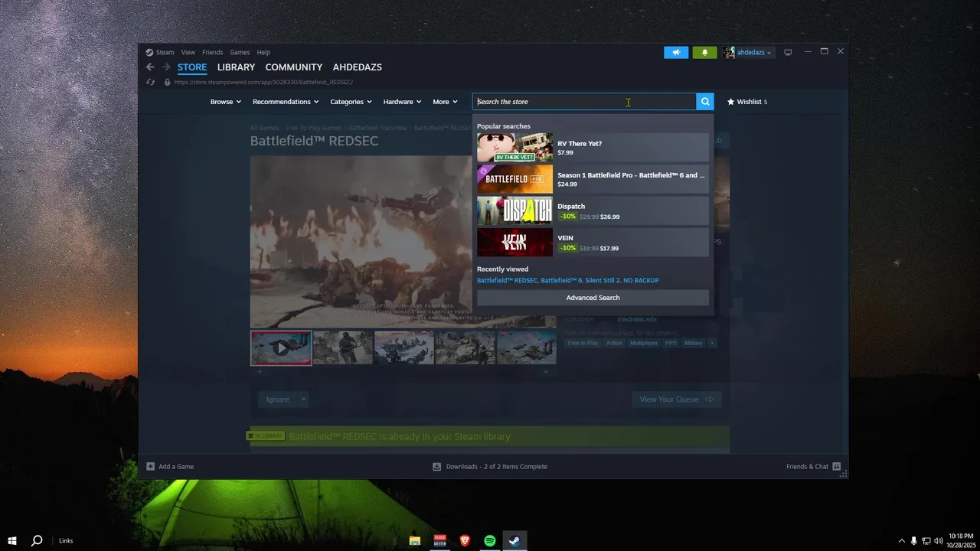The image size is (980, 551).
Task: Click the Ignore button
Action: click(277, 399)
